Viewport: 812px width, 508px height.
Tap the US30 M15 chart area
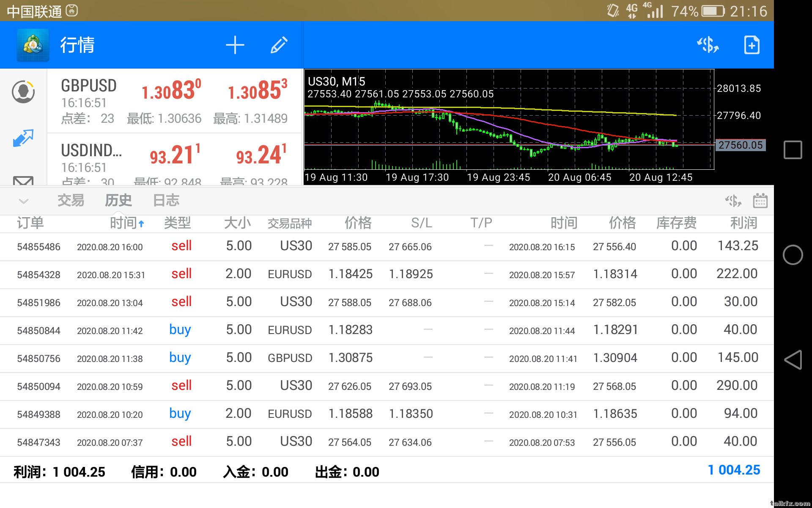pyautogui.click(x=509, y=119)
